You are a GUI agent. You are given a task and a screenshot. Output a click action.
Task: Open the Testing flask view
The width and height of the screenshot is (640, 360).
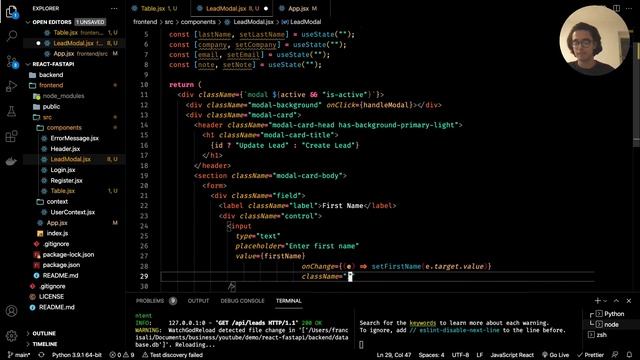tap(11, 111)
